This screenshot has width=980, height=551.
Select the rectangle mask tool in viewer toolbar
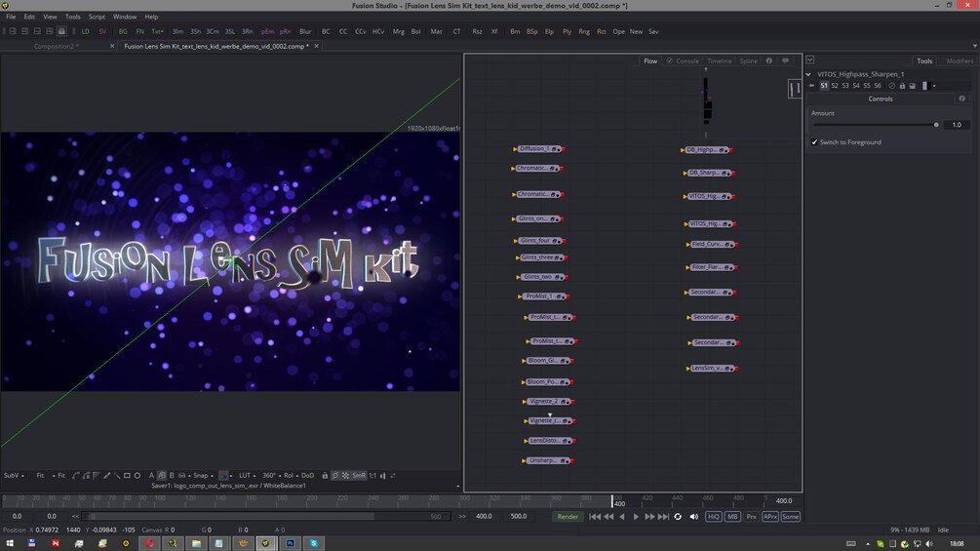point(127,475)
